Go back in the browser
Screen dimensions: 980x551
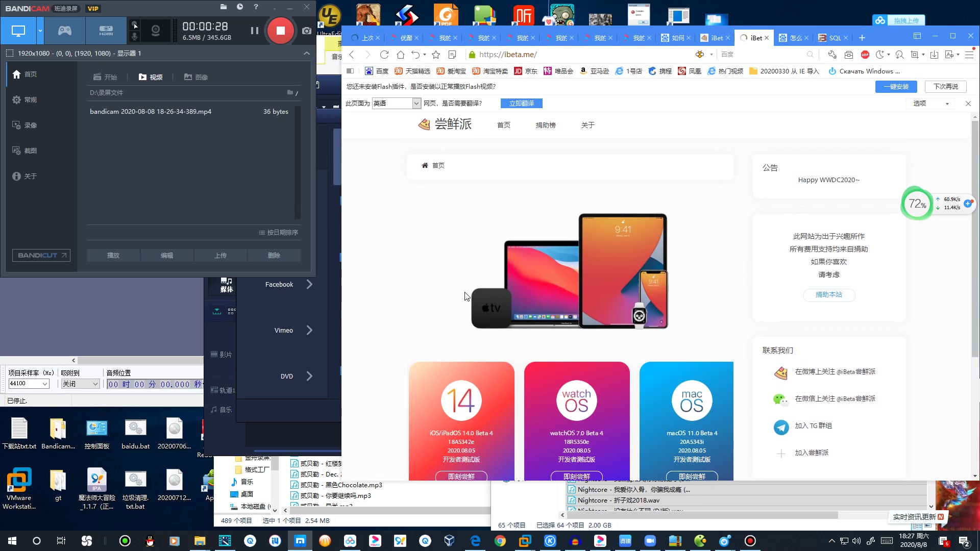tap(352, 55)
